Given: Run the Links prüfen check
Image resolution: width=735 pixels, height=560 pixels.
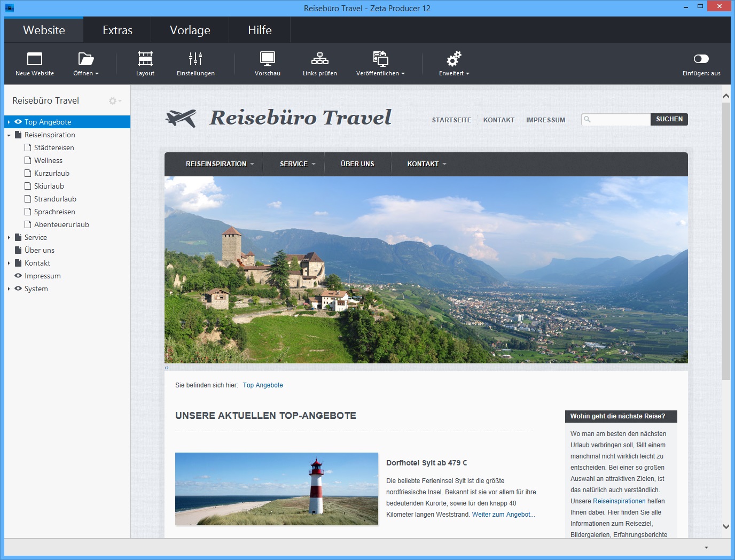Looking at the screenshot, I should click(319, 59).
